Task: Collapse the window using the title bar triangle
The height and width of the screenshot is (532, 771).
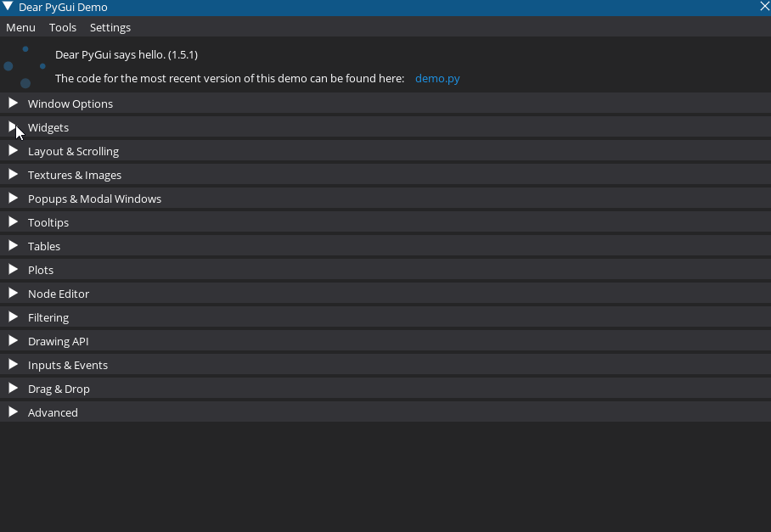Action: point(8,7)
